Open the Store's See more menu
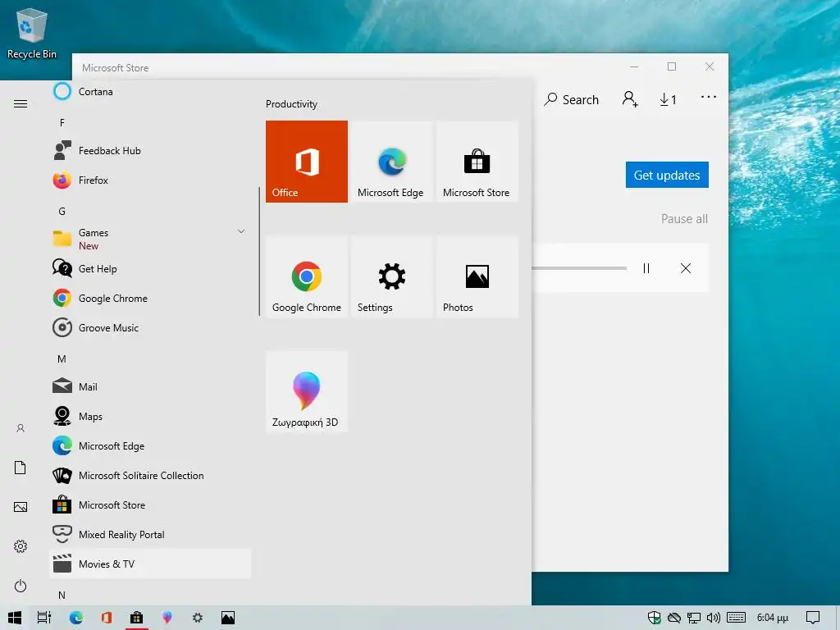The image size is (840, 630). click(x=708, y=97)
